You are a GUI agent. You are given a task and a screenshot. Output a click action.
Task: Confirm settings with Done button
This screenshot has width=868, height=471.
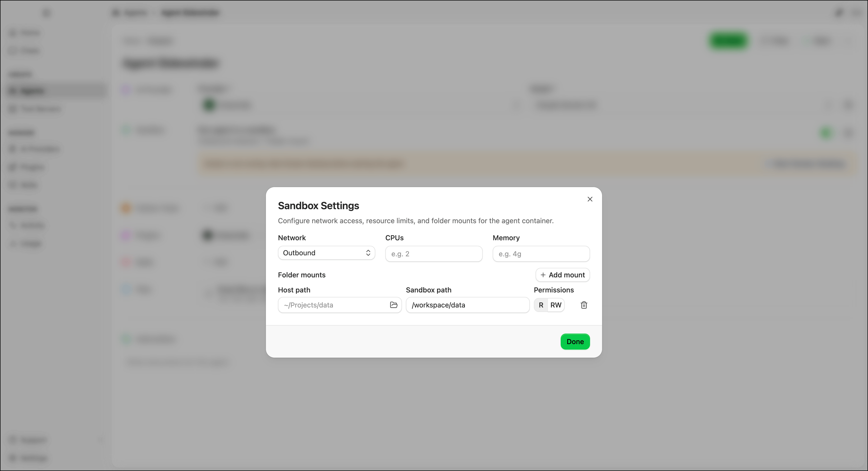coord(575,342)
